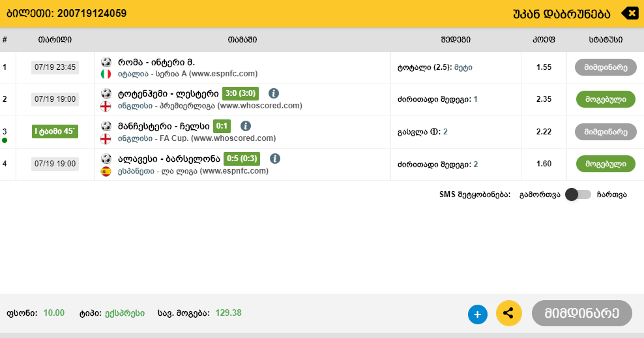This screenshot has height=338, width=644.
Task: Click the 3:0 (3:0) score badge
Action: pos(241,93)
